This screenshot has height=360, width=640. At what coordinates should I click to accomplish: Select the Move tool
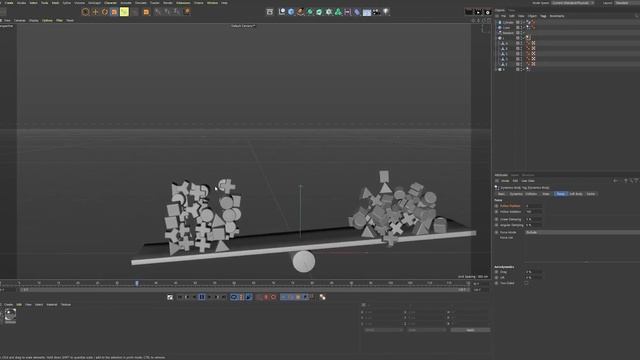tap(96, 12)
